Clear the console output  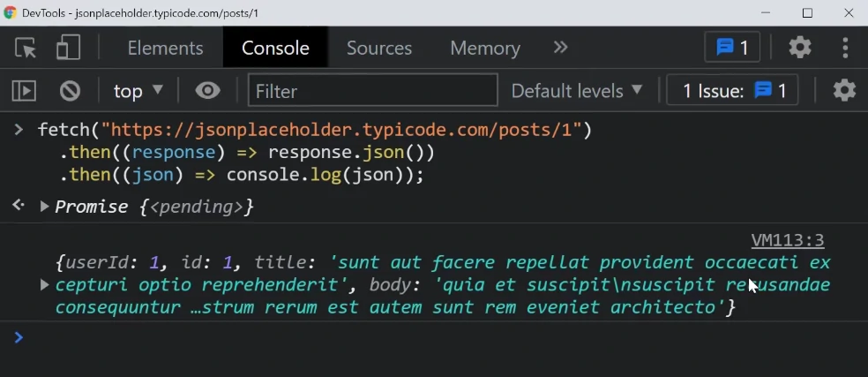pyautogui.click(x=70, y=90)
